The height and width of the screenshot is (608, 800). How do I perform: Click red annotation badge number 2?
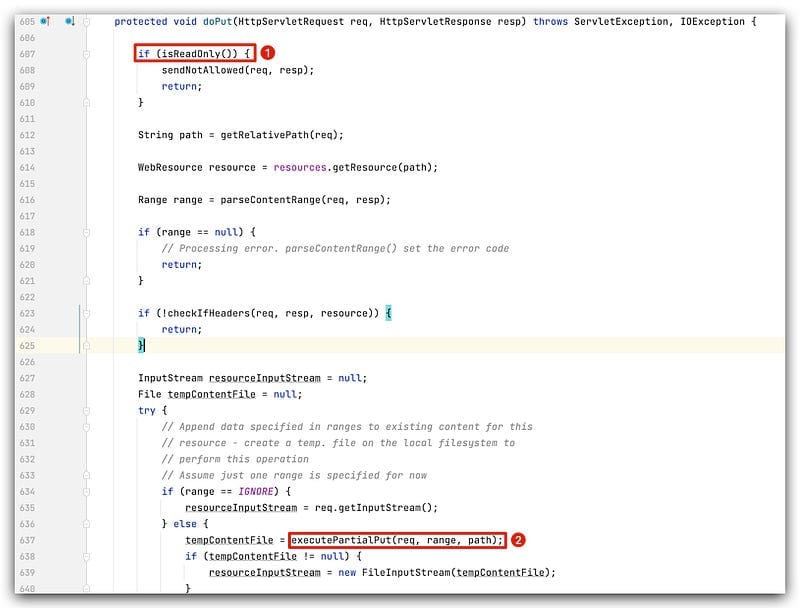tap(518, 540)
